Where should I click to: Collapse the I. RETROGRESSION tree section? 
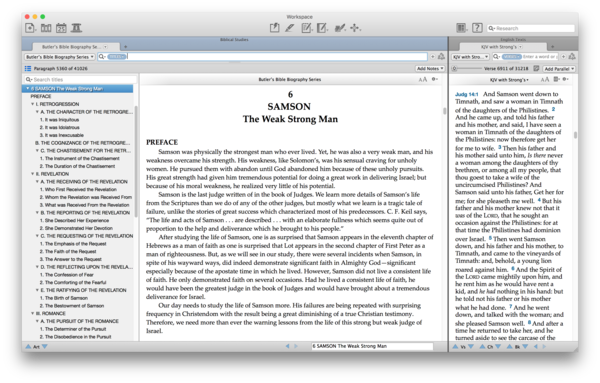coord(33,104)
